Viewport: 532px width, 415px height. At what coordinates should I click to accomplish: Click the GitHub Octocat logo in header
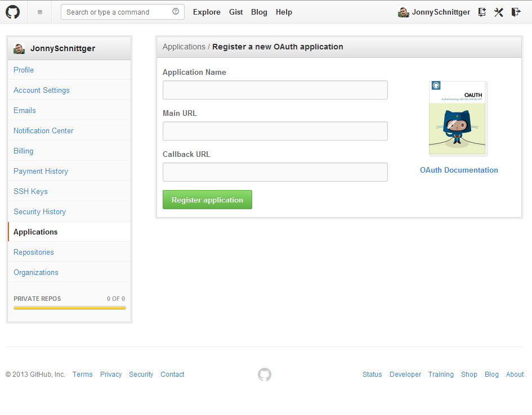point(12,12)
